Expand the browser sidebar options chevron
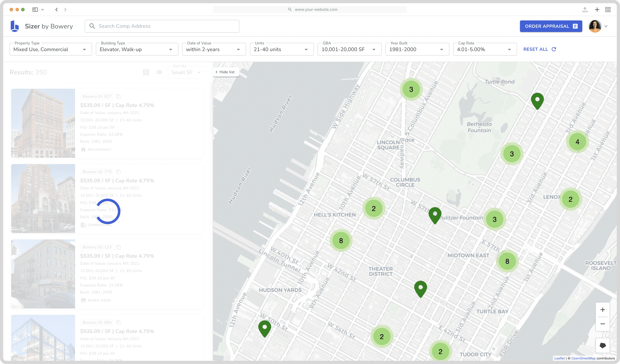This screenshot has width=620, height=364. [x=43, y=10]
